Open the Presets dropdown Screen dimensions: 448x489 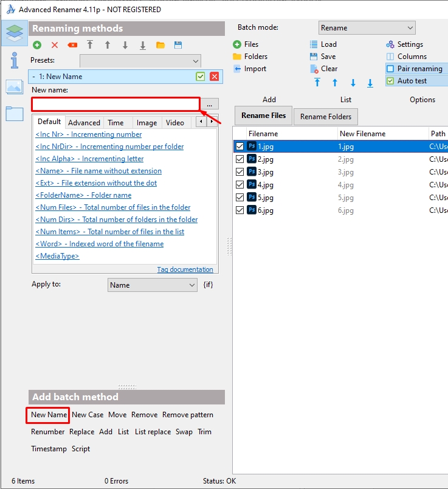(x=140, y=61)
